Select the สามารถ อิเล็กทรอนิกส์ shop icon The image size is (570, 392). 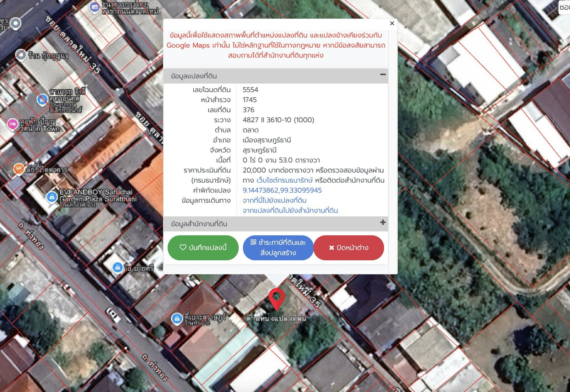pos(42,99)
